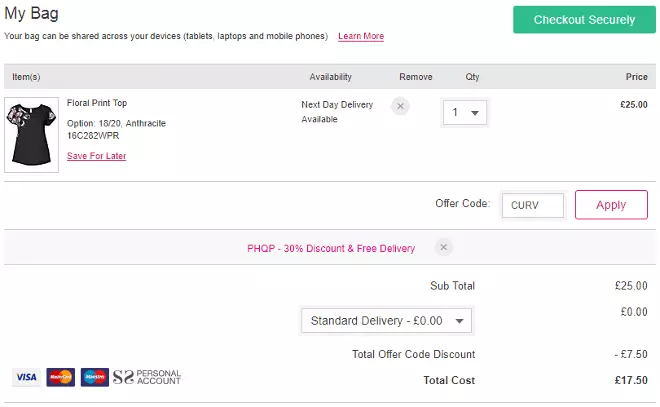Focus the Offer Code input field
660x407 pixels.
532,205
